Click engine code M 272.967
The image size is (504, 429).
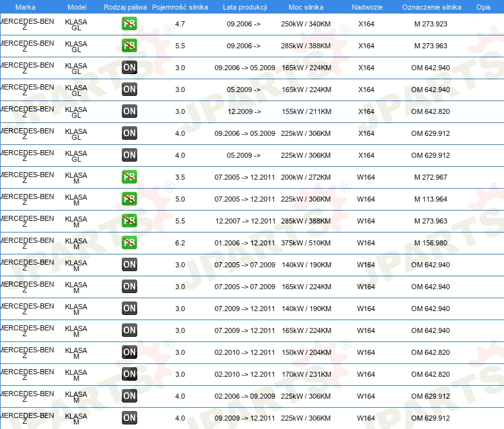pos(431,177)
